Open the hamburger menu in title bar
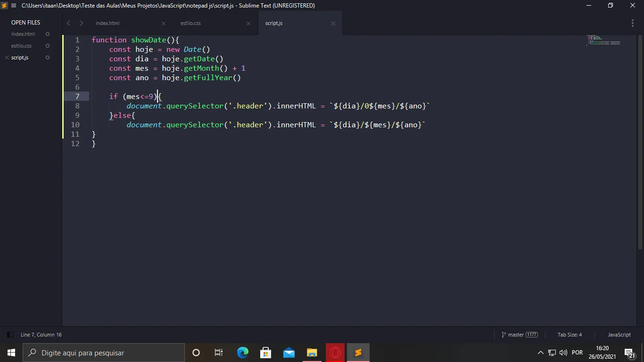Viewport: 644px width, 362px height. (13, 6)
